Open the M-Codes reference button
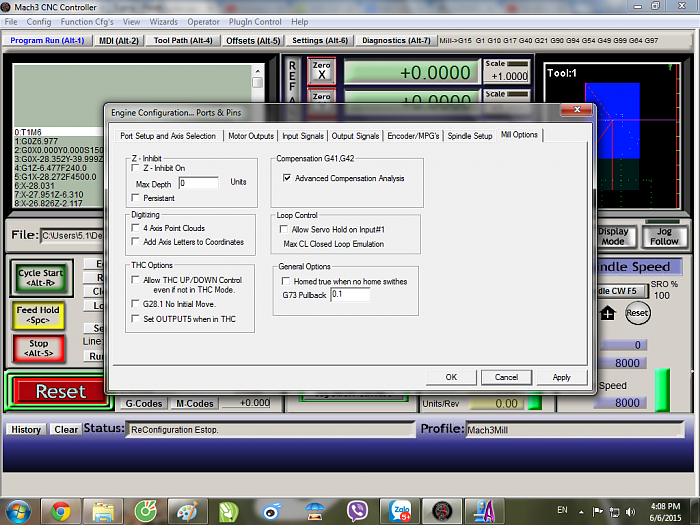700x525 pixels. tap(194, 404)
